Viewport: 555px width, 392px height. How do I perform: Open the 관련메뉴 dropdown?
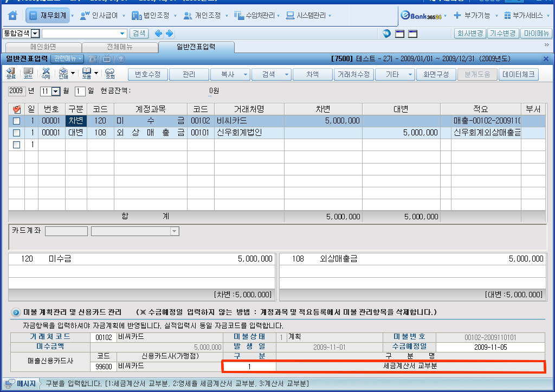point(68,58)
